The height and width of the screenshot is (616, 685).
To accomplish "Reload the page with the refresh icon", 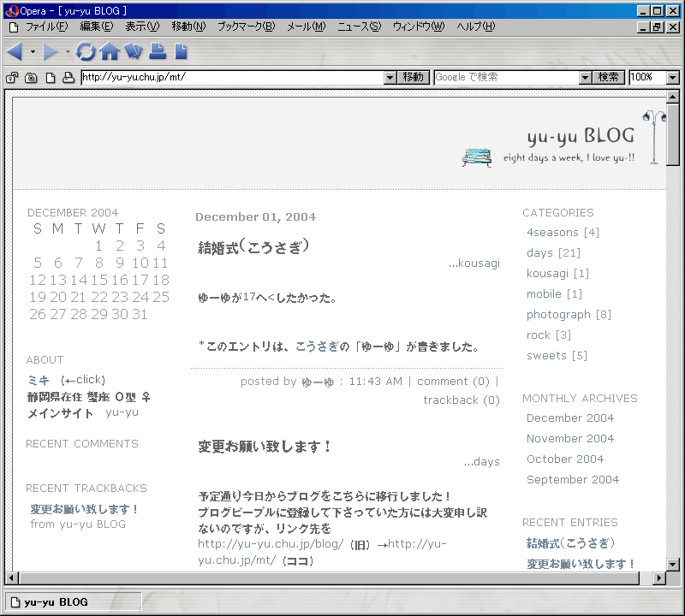I will tap(86, 51).
